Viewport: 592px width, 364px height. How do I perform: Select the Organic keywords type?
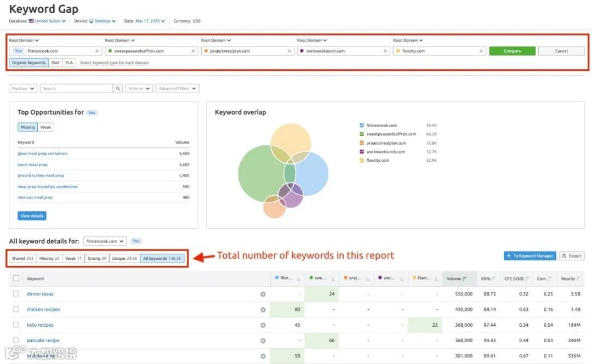[x=29, y=62]
